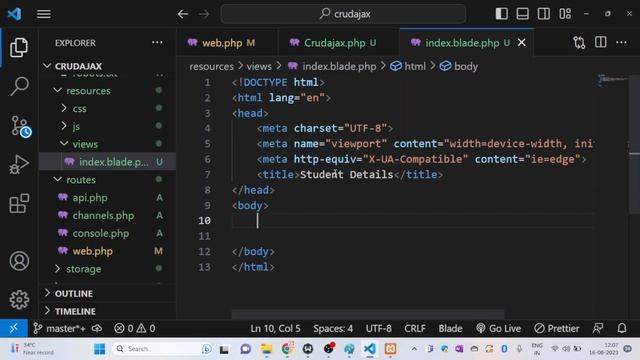The width and height of the screenshot is (640, 360).
Task: Switch to the Crudajax.php tab
Action: pos(339,43)
